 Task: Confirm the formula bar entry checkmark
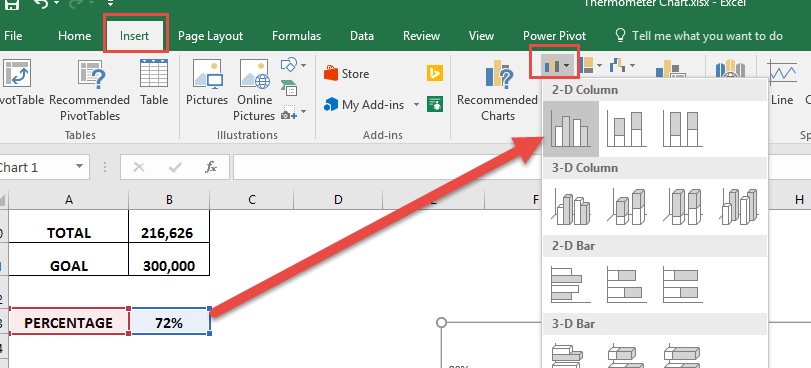[175, 167]
